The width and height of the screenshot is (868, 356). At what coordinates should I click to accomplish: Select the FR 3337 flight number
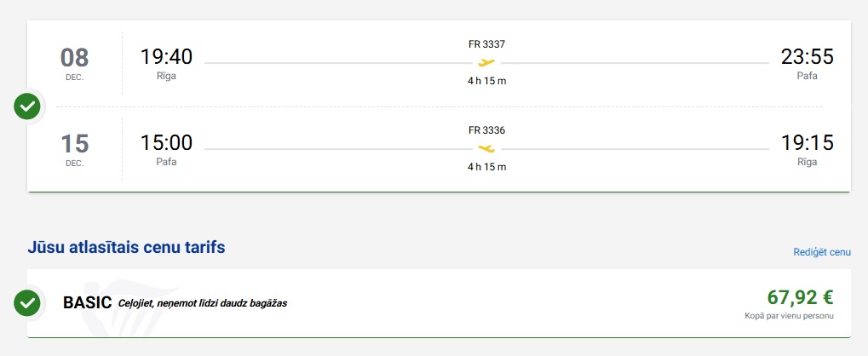click(x=486, y=44)
